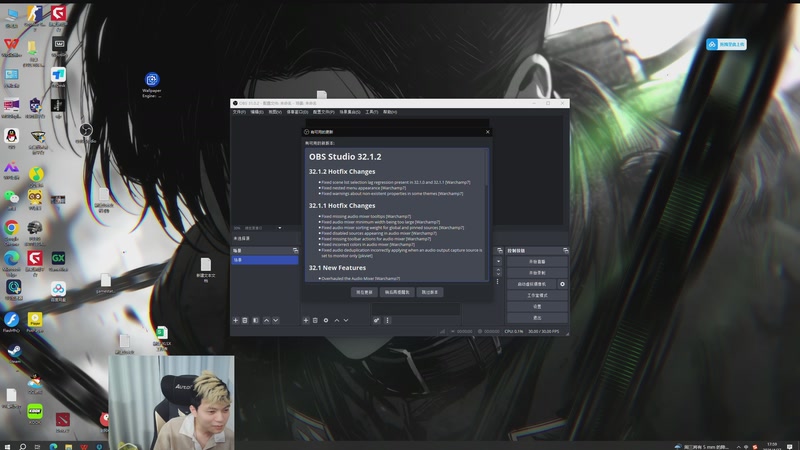The image size is (800, 450).
Task: Open the 停靠窗口(D) Docks menu
Action: pyautogui.click(x=297, y=112)
